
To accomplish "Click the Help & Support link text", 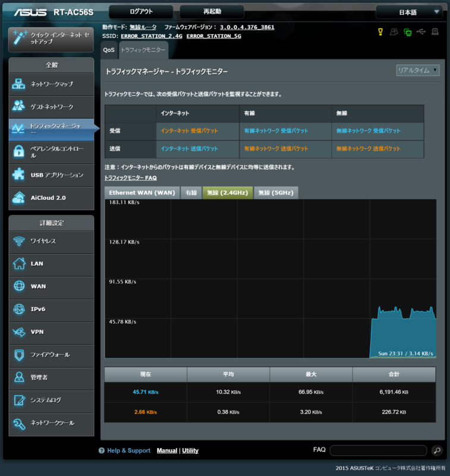I will 128,450.
